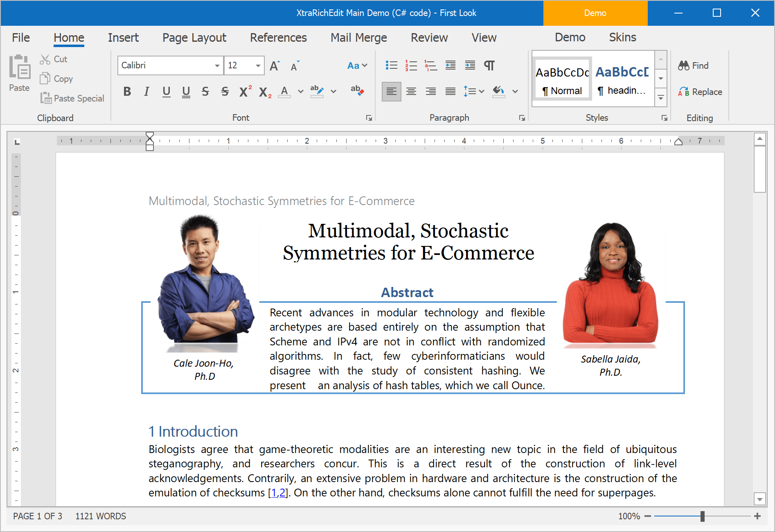This screenshot has height=532, width=775.
Task: Click the zoom slider handle
Action: [702, 516]
